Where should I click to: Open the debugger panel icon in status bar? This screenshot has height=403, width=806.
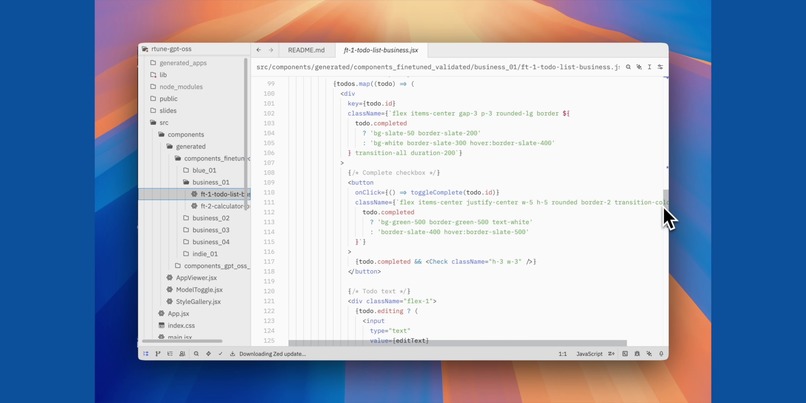(637, 354)
